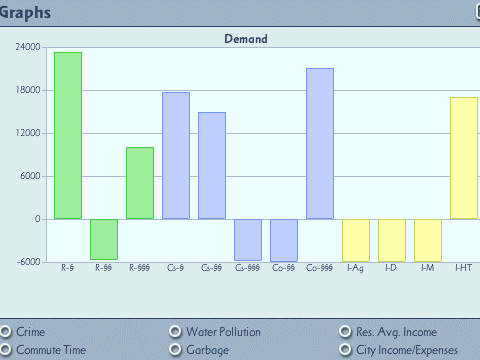480x360 pixels.
Task: Click the blue Cs-§ demand bar
Action: (x=176, y=156)
